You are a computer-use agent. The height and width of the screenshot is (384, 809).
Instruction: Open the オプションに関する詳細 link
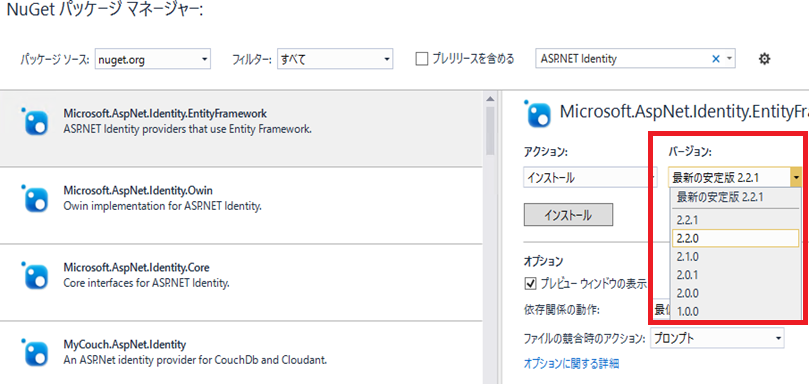pyautogui.click(x=571, y=363)
